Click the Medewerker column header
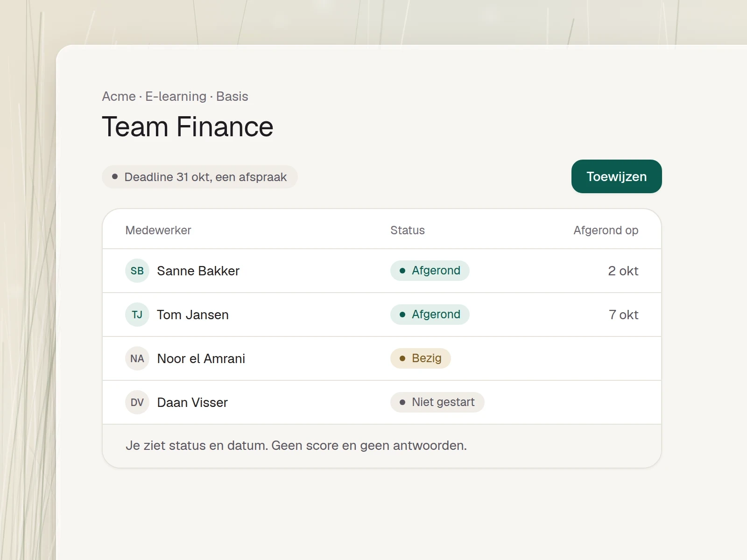This screenshot has width=747, height=560. pos(158,230)
